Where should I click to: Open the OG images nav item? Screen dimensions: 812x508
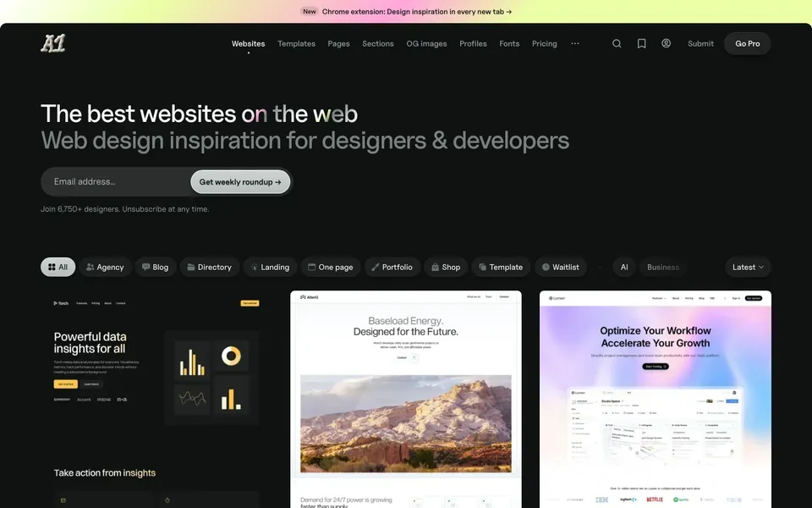[x=426, y=43]
